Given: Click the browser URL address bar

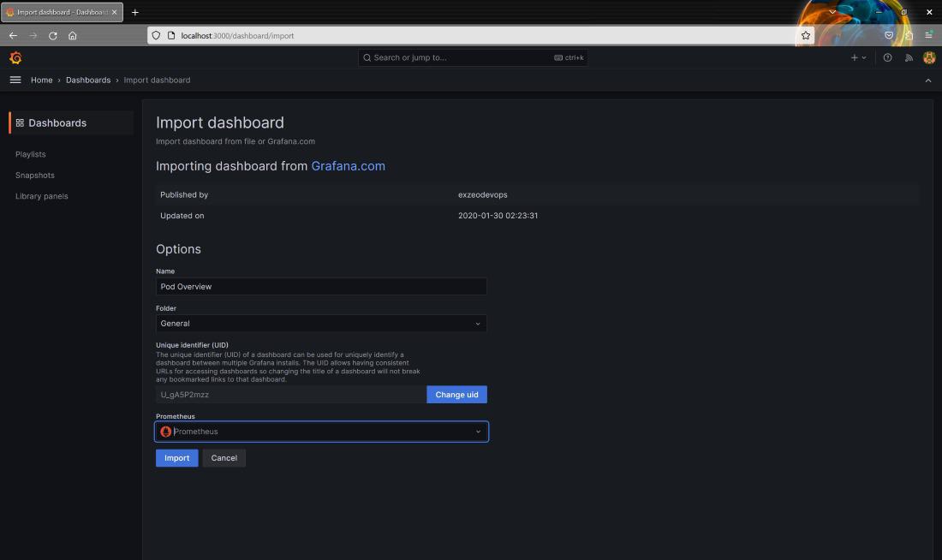Looking at the screenshot, I should [480, 35].
